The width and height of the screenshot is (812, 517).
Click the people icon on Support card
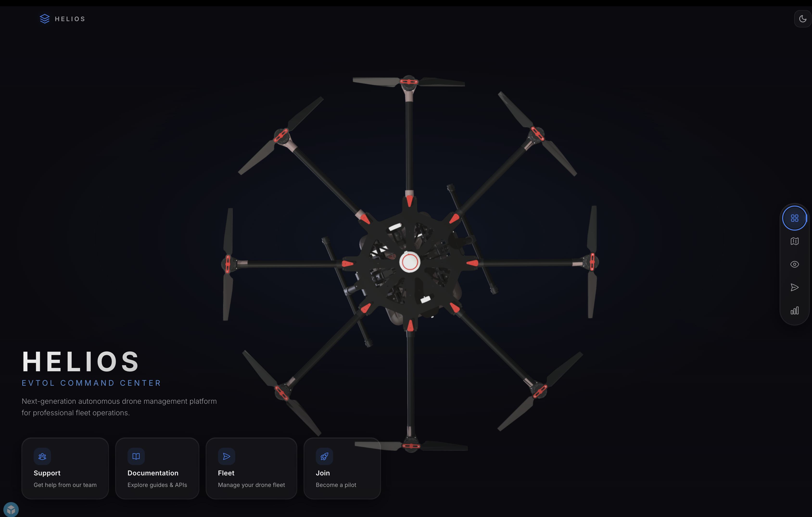(42, 456)
